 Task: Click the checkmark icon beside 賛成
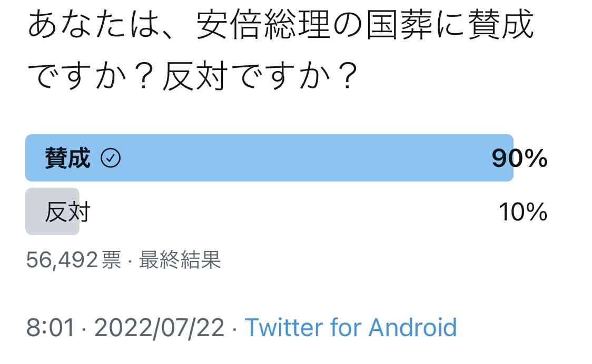pyautogui.click(x=111, y=158)
